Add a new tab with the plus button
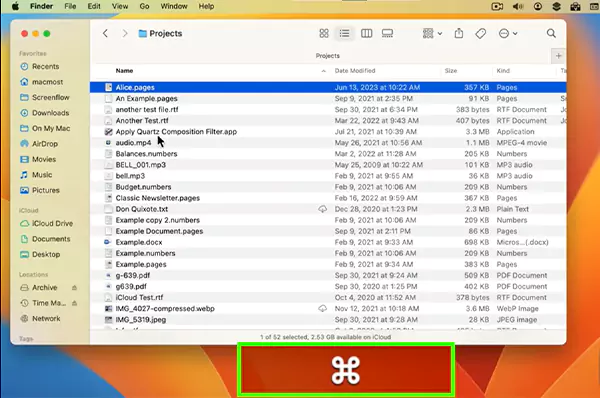600x398 pixels. tap(558, 56)
